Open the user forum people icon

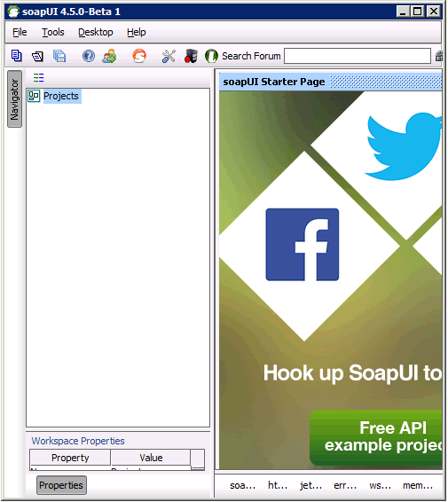pos(109,56)
